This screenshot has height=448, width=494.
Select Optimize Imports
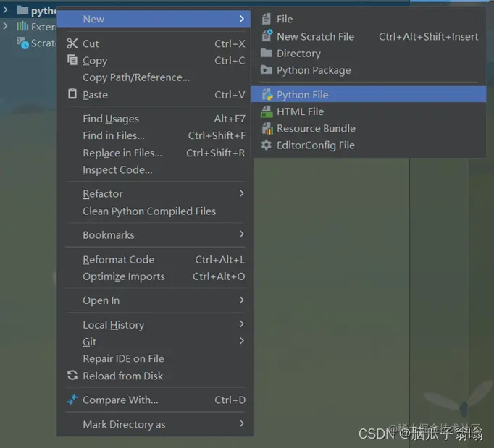pos(155,276)
